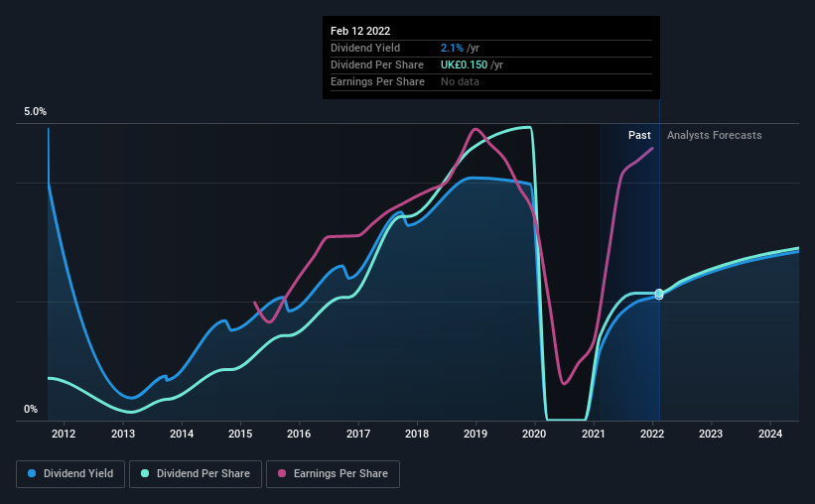Click the pink Earnings Per Share legend dot
Image resolution: width=815 pixels, height=504 pixels.
pos(282,473)
